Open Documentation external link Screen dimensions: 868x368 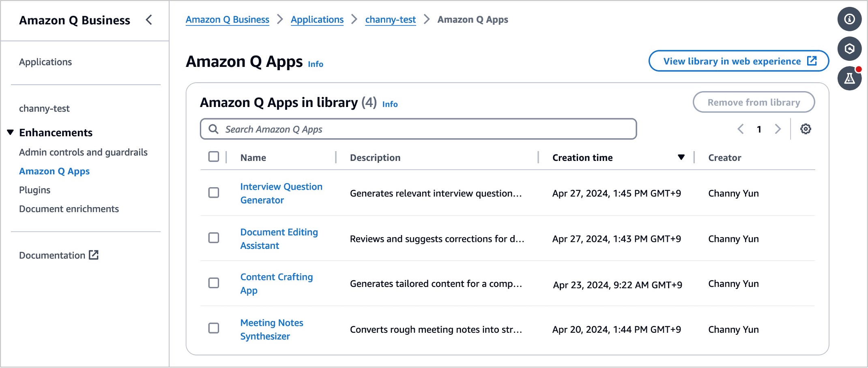coord(59,255)
